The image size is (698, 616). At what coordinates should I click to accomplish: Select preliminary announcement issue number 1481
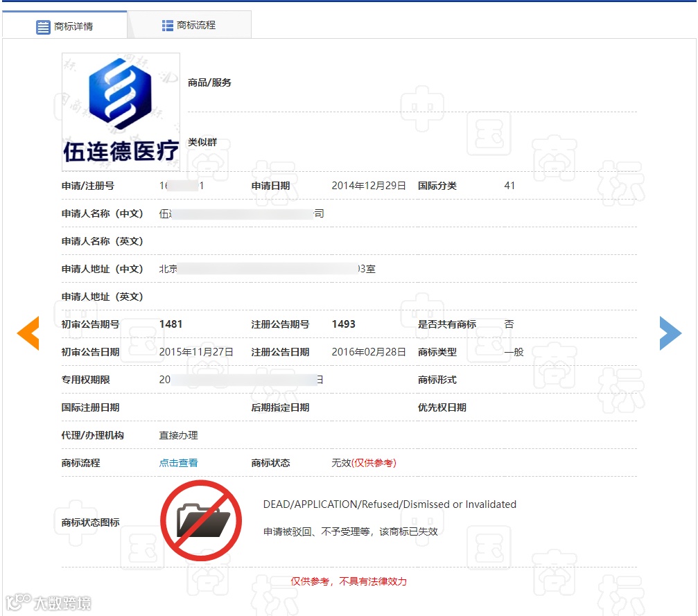pos(171,324)
